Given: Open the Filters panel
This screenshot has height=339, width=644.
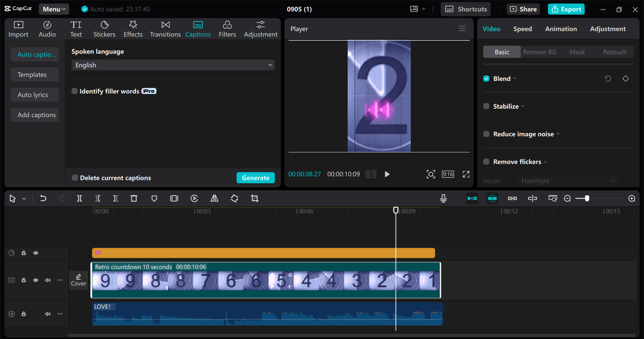Looking at the screenshot, I should (x=227, y=29).
